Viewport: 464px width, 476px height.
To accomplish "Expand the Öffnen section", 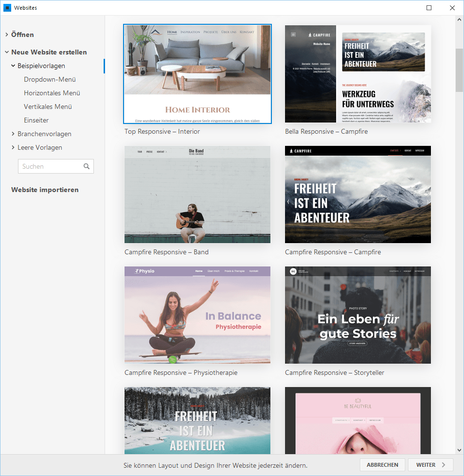I will 22,35.
